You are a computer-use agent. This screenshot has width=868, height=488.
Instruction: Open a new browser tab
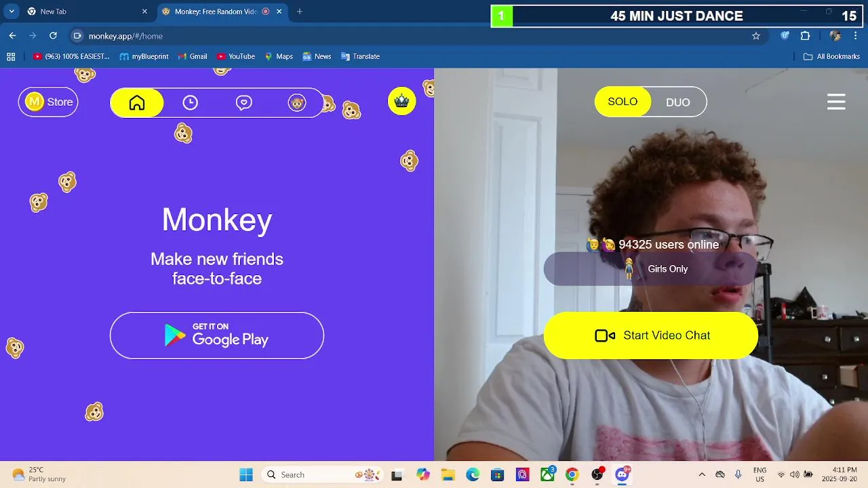[x=300, y=12]
